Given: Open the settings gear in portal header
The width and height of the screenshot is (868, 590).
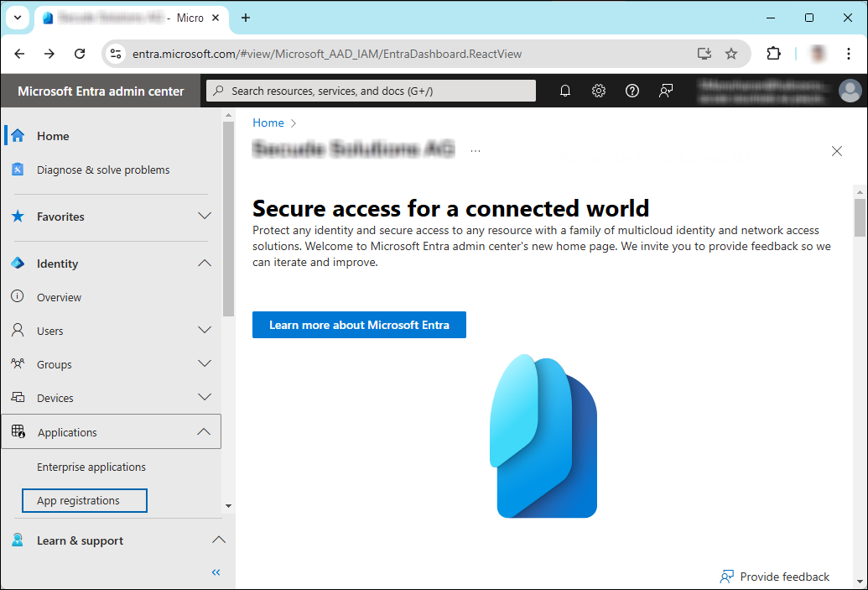Looking at the screenshot, I should pos(599,91).
